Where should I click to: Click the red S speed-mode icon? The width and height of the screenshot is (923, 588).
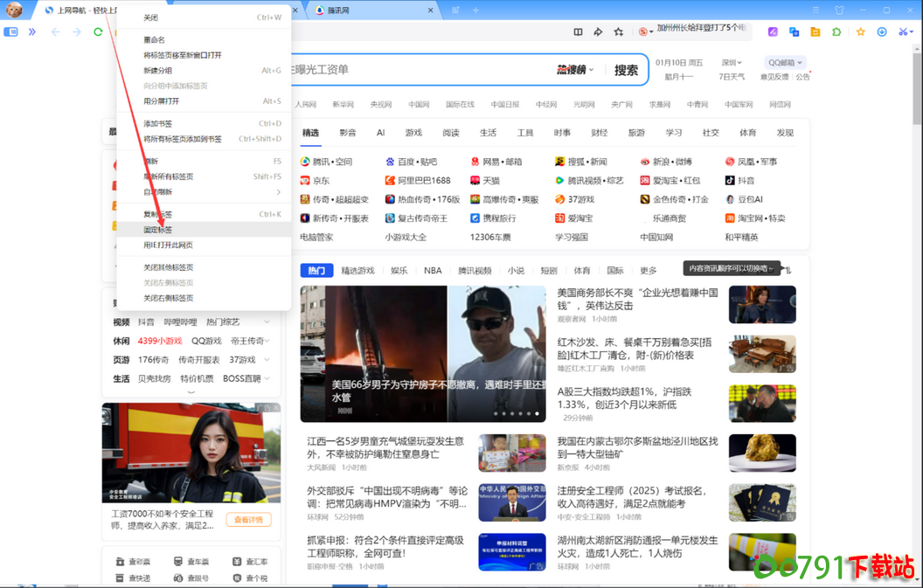click(x=642, y=31)
